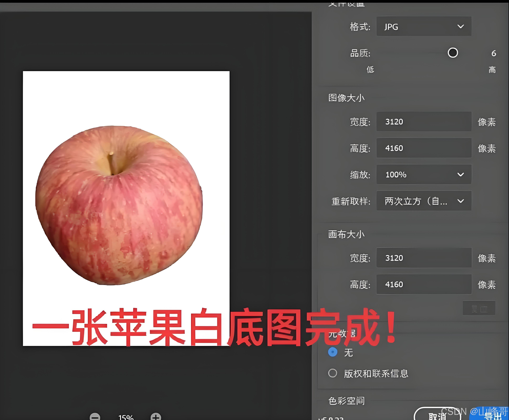Image resolution: width=509 pixels, height=420 pixels.
Task: Click the image size 宽度 field
Action: (424, 122)
